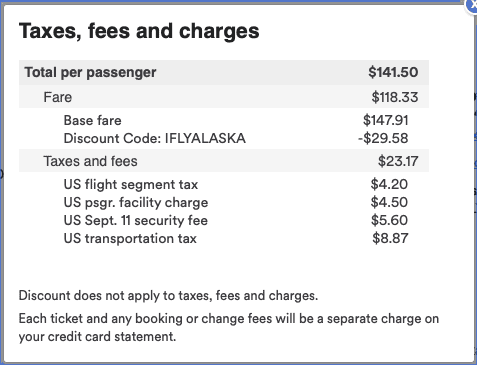This screenshot has width=477, height=365.
Task: Select the US psgr. facility charge line
Action: [x=136, y=203]
